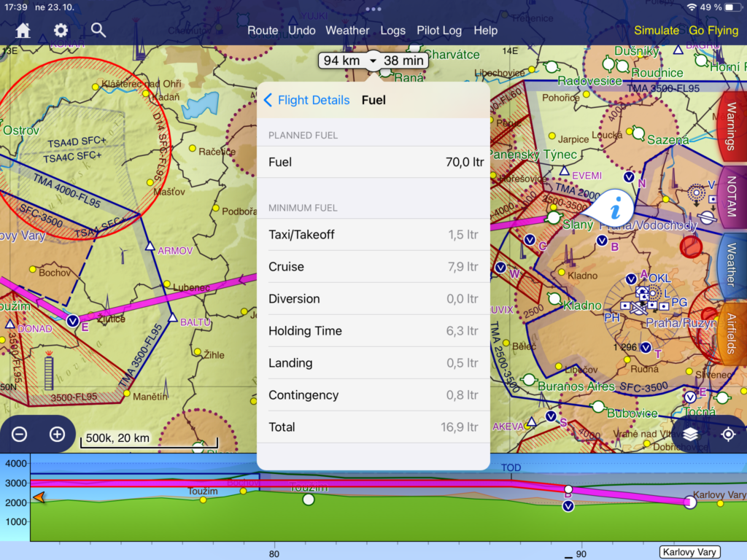Open the Weather menu in top bar
Viewport: 747px width, 560px height.
point(347,31)
